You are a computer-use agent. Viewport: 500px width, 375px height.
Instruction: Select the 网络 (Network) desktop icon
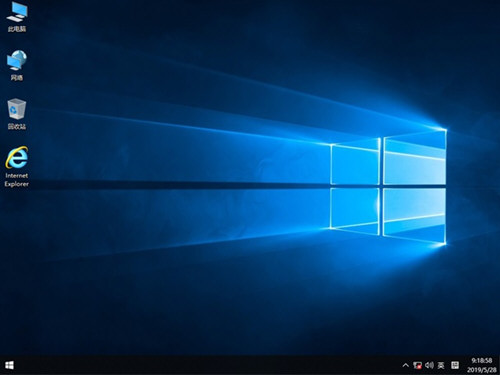tap(17, 66)
